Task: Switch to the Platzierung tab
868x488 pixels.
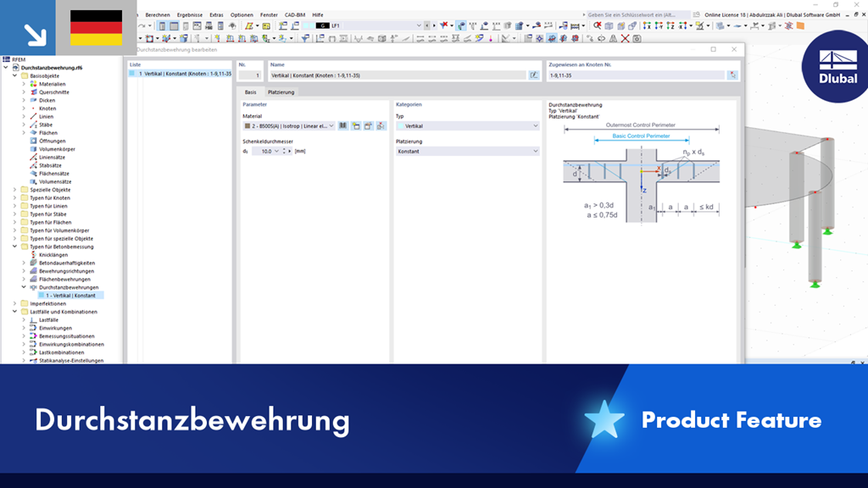Action: coord(281,92)
